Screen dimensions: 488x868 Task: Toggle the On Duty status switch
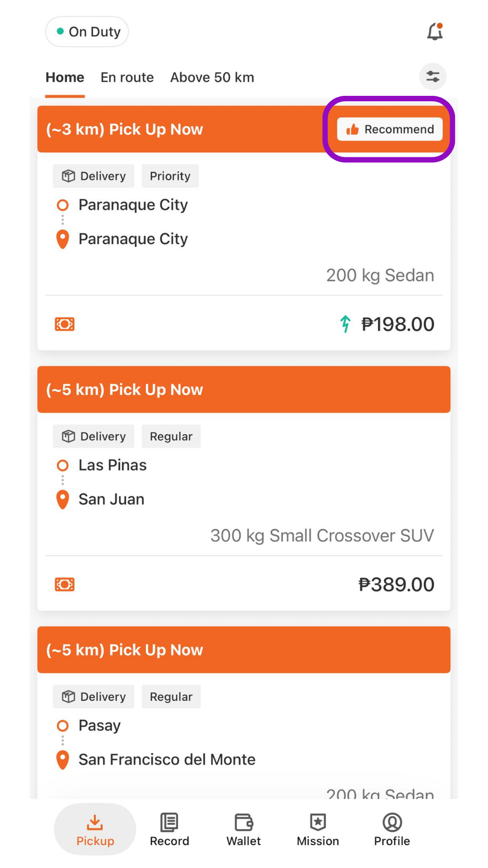coord(87,32)
